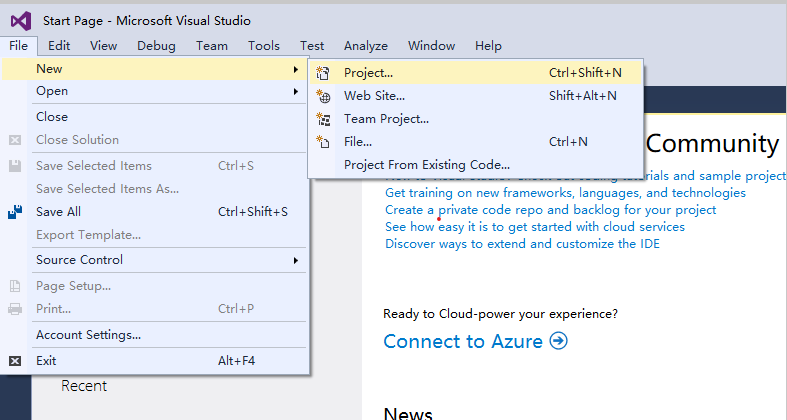The width and height of the screenshot is (787, 420).
Task: Click the Visual Studio logo icon
Action: (x=20, y=20)
